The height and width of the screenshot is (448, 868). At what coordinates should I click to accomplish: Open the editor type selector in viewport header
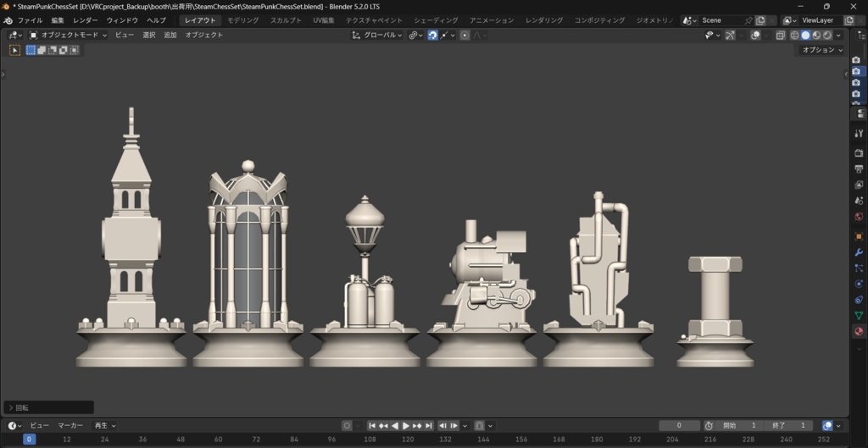point(15,35)
